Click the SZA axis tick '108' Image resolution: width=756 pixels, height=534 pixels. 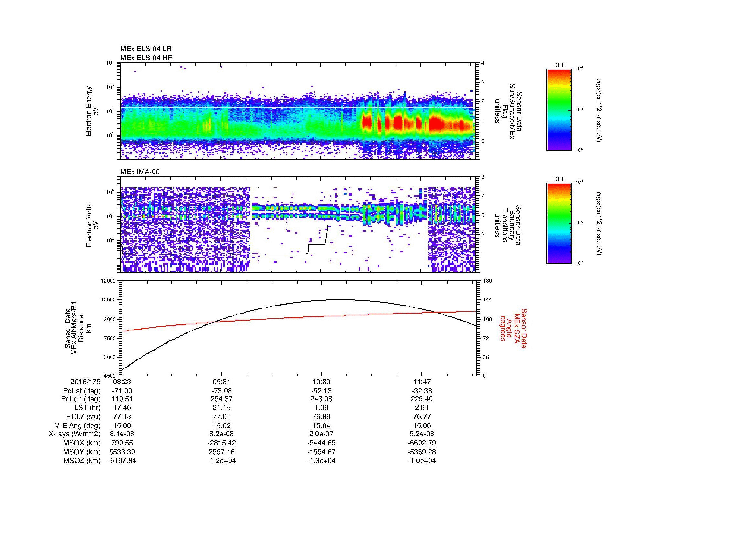[487, 319]
